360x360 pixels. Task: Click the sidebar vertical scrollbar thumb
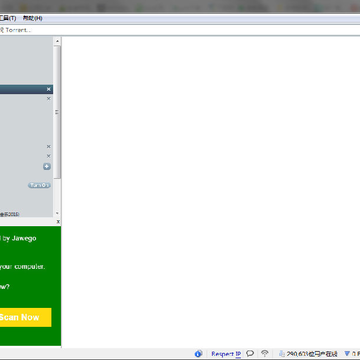click(x=57, y=112)
